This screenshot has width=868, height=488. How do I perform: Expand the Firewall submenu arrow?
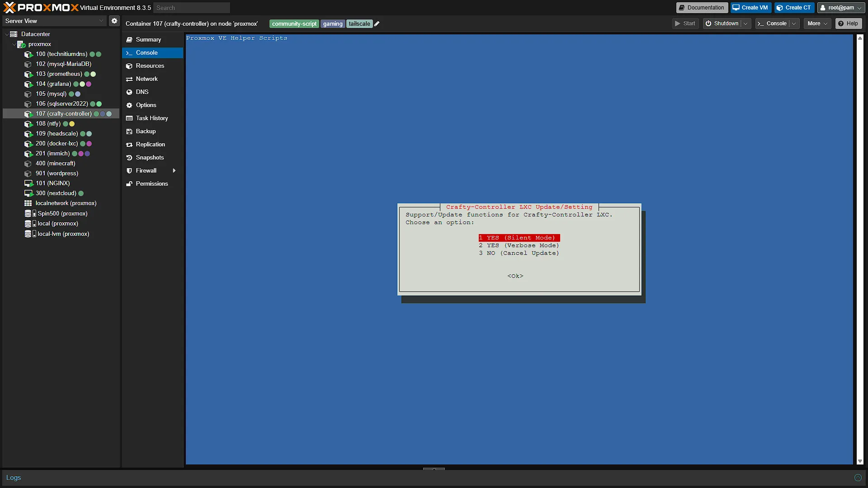click(x=174, y=171)
